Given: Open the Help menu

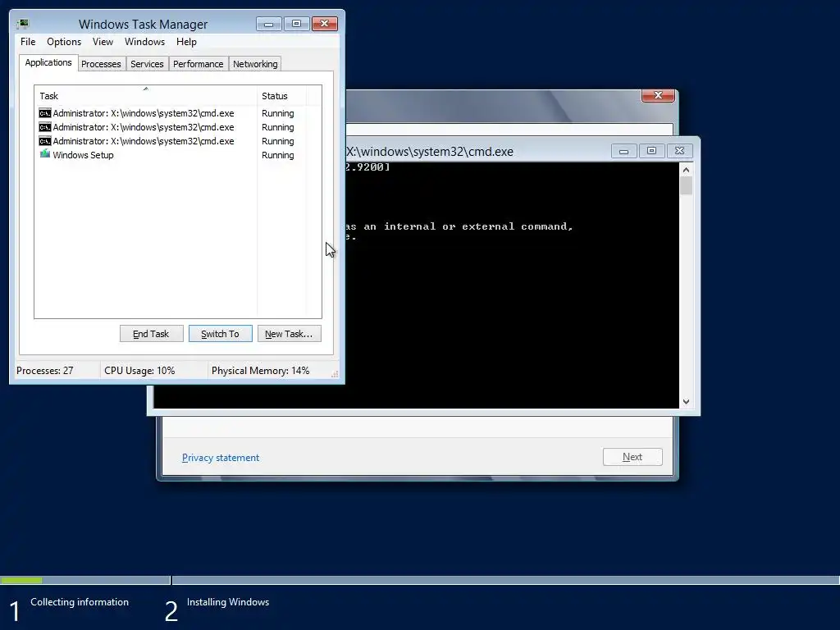Looking at the screenshot, I should 186,42.
